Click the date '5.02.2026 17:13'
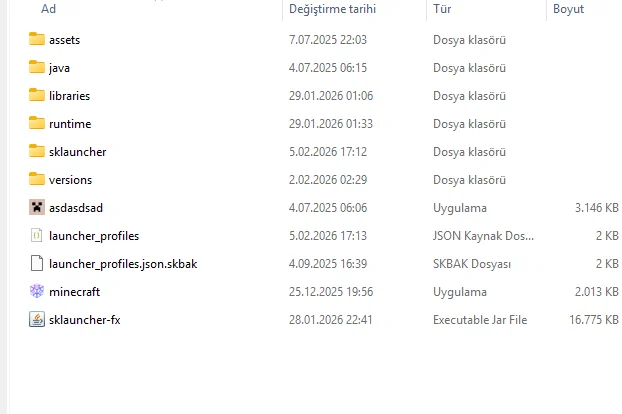 pos(328,236)
